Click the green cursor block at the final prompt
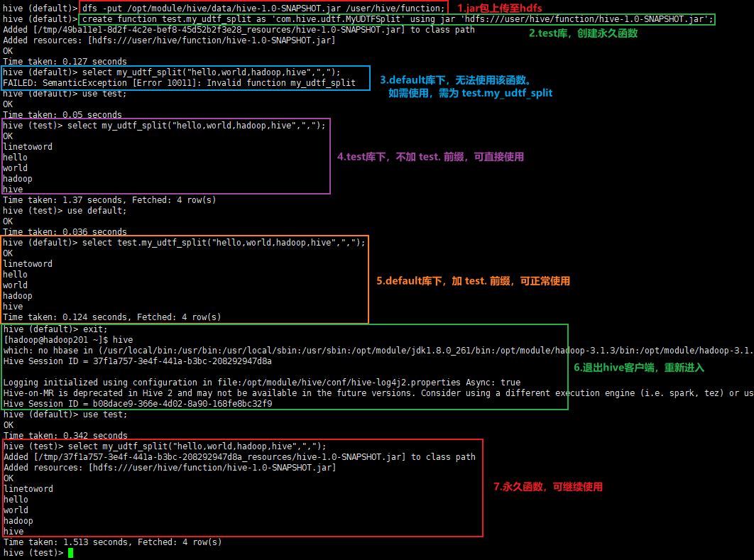 point(71,553)
